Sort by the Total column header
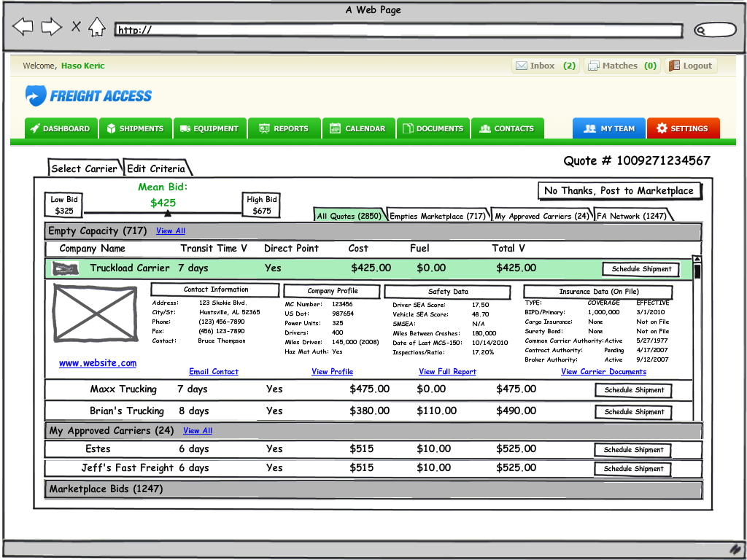Screen dimensions: 747x560 coord(508,248)
